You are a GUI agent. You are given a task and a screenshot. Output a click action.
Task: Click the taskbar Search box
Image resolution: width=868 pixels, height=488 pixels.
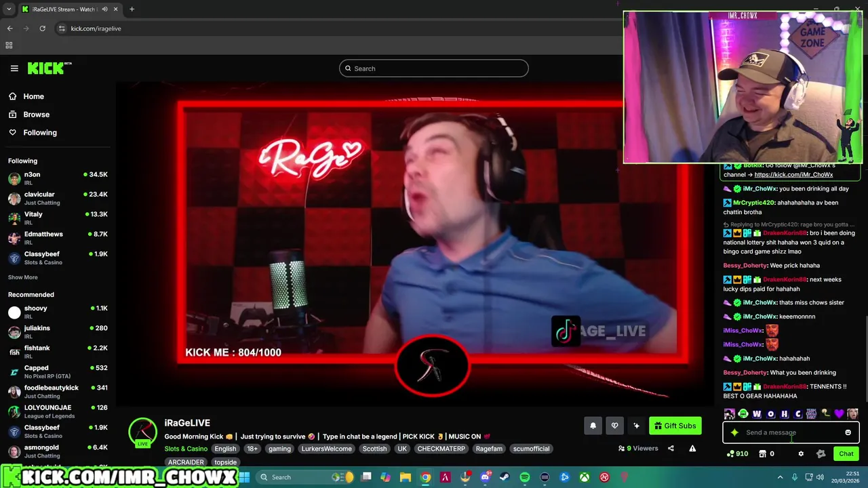306,477
